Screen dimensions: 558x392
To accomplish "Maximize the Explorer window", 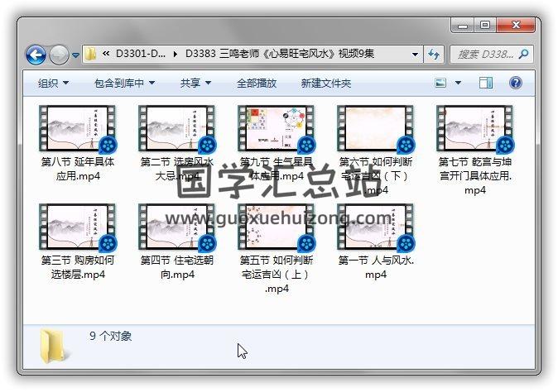I will point(485,26).
